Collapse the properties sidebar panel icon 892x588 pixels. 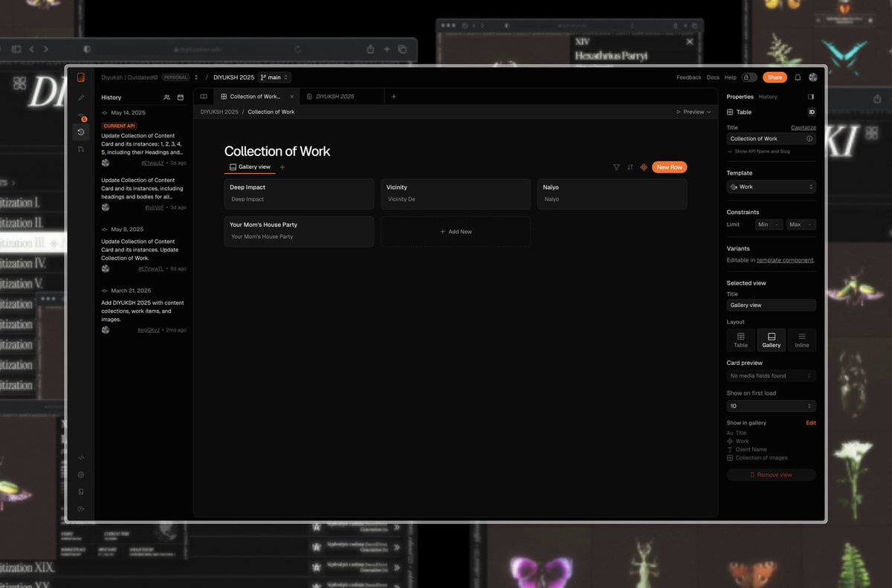[811, 97]
